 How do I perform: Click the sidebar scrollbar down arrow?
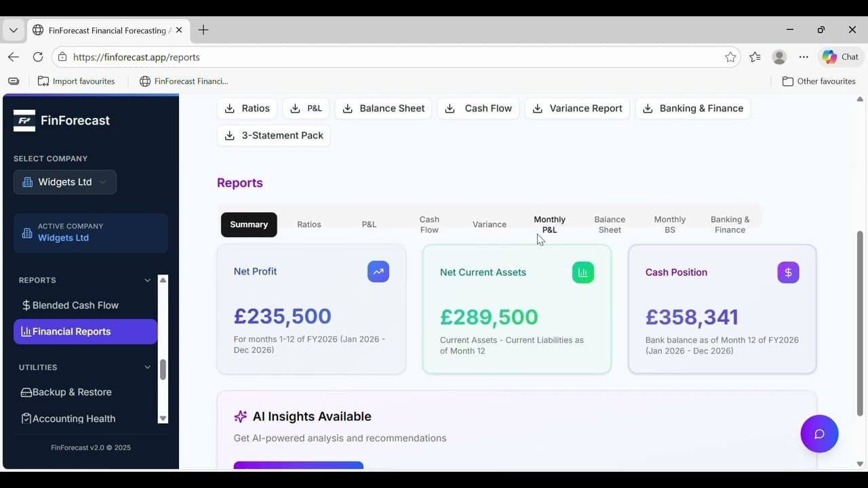pyautogui.click(x=163, y=418)
